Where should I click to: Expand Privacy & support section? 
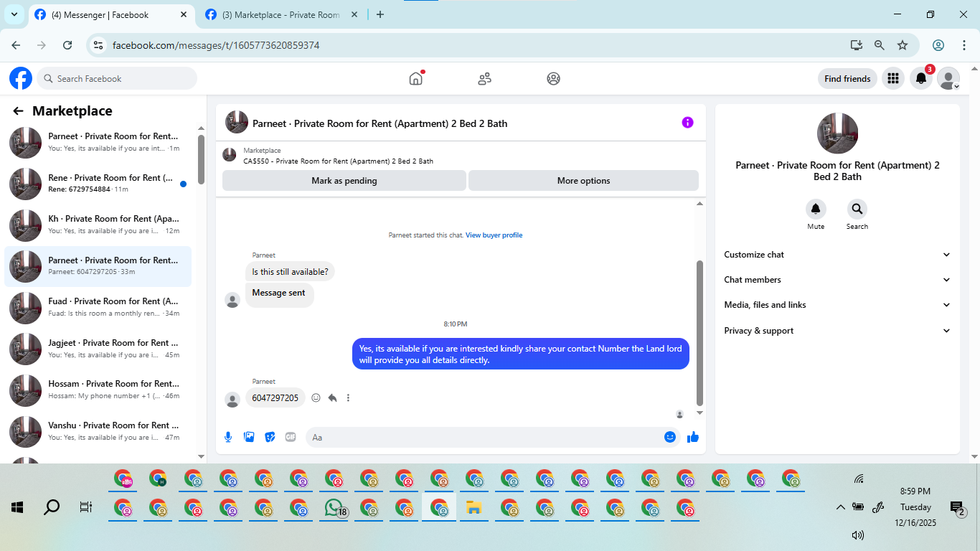click(837, 331)
